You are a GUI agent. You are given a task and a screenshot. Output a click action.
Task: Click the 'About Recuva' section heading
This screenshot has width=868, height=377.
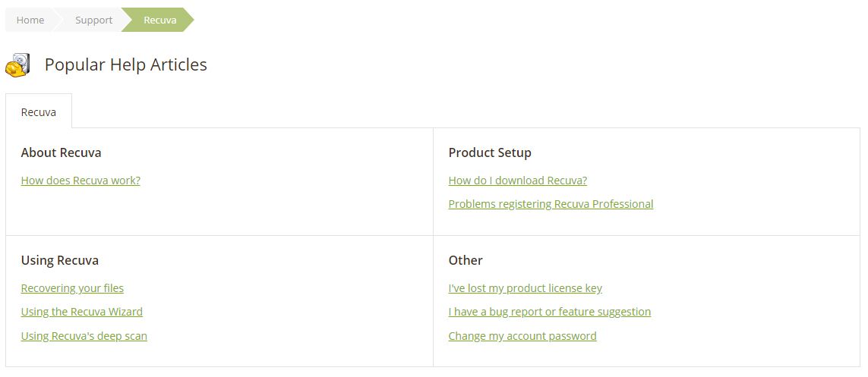coord(61,152)
